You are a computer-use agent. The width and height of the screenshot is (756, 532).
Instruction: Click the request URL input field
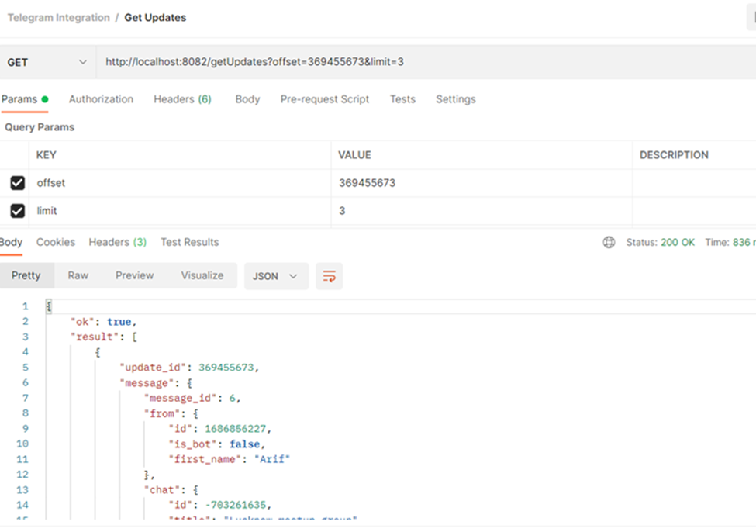point(419,62)
